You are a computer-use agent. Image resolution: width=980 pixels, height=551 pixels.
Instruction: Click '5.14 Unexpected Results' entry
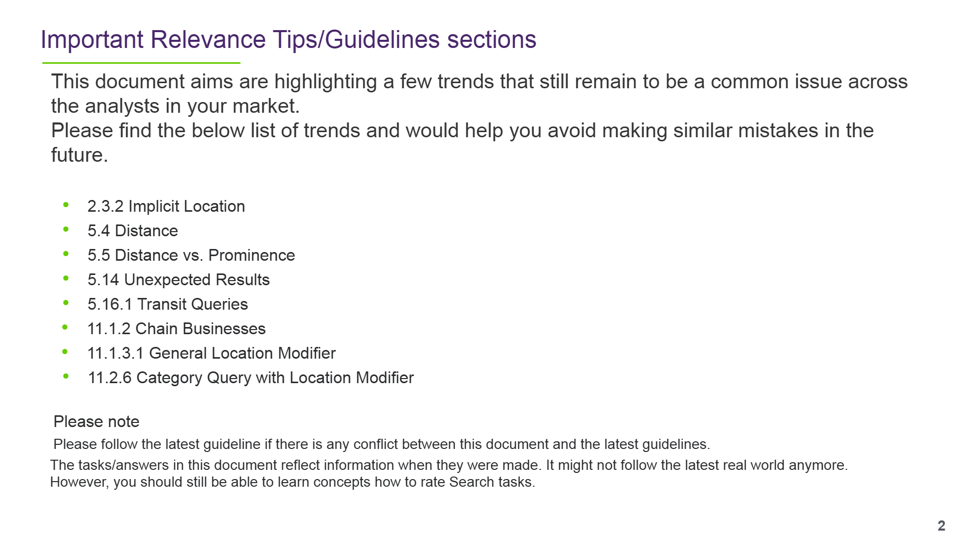178,280
